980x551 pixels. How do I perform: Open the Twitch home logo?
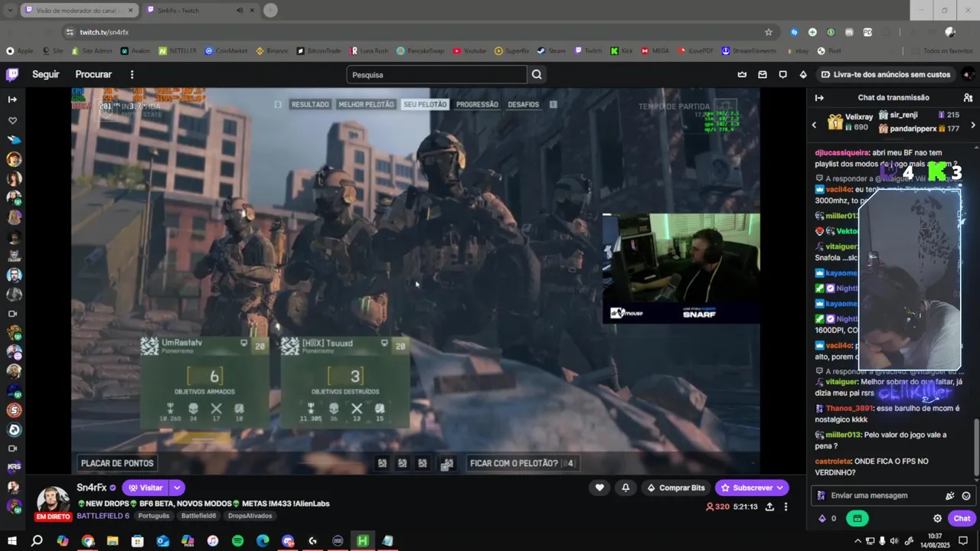click(12, 74)
